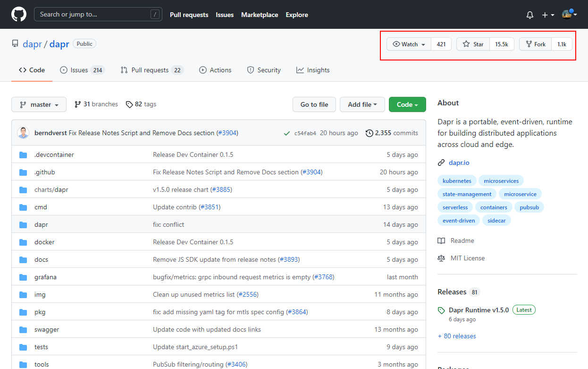Switch to the Insights tab
This screenshot has width=588, height=369.
313,70
